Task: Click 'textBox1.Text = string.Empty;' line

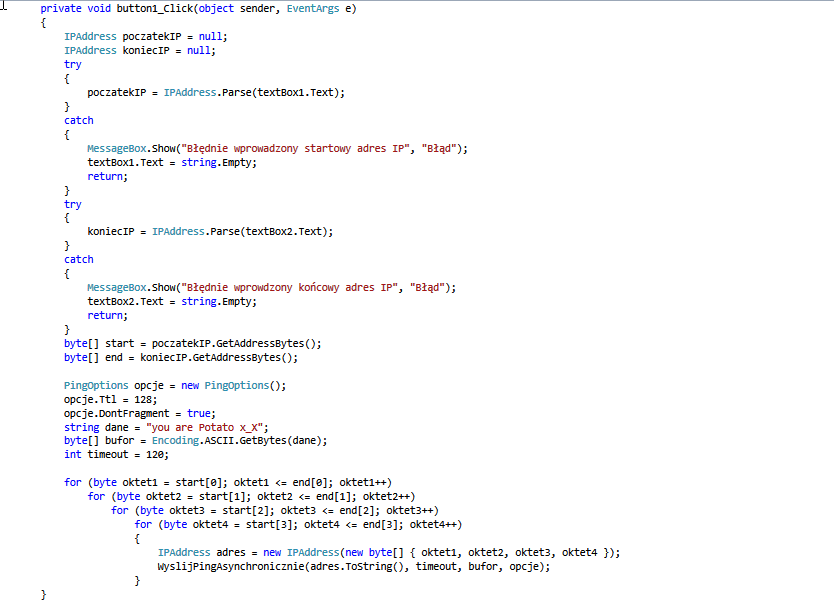Action: coord(172,163)
